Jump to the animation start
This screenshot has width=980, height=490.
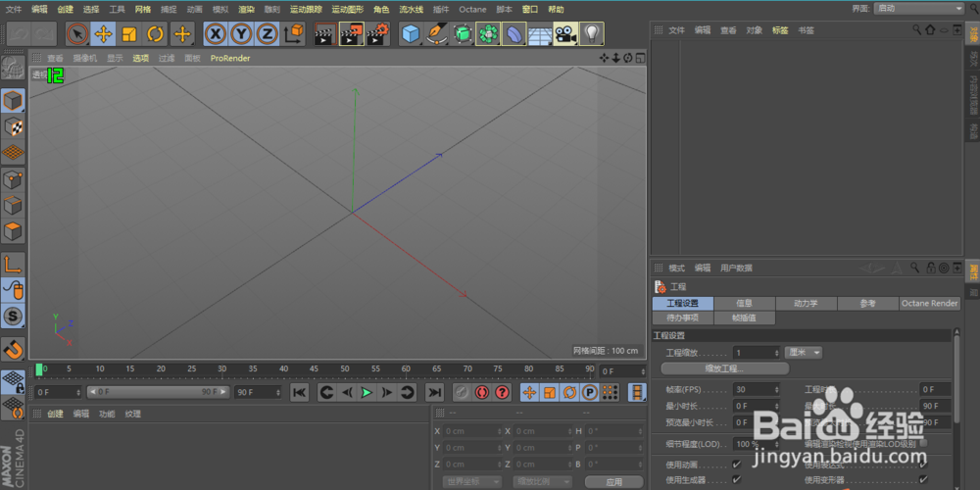pos(299,393)
